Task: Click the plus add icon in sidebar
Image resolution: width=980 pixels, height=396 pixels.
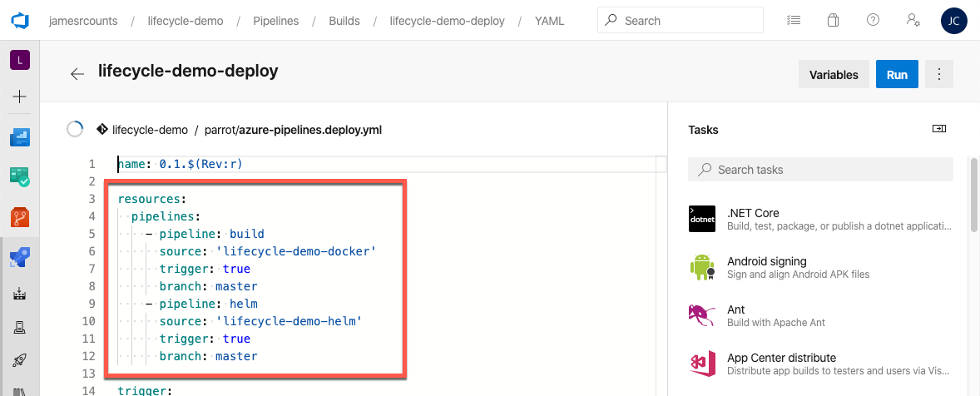Action: coord(20,97)
